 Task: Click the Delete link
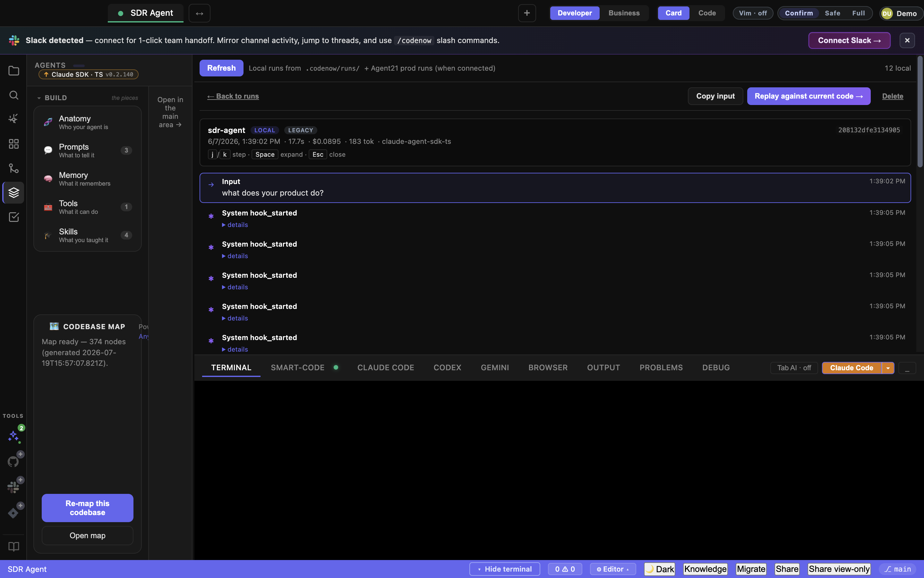[892, 96]
